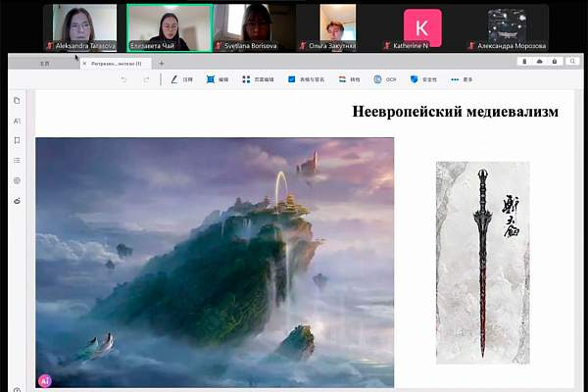Screen dimensions: 588x392
Task: Open the text translate sidebar icon
Action: 17,121
